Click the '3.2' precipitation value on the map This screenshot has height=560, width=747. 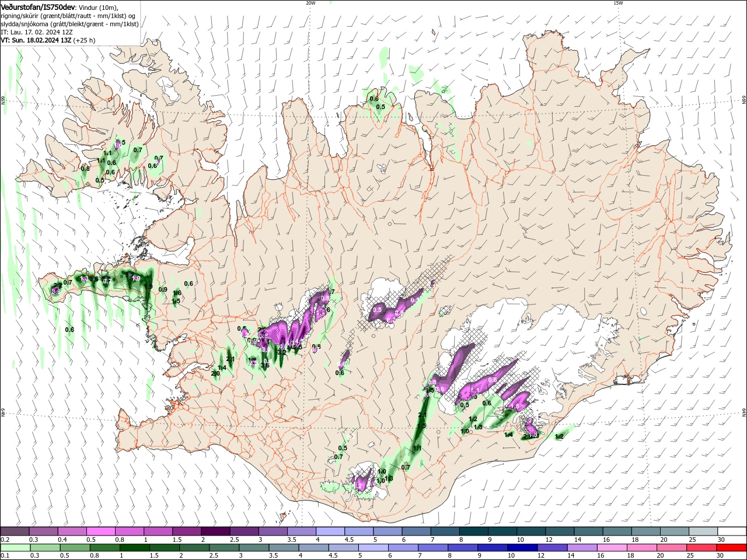[281, 352]
